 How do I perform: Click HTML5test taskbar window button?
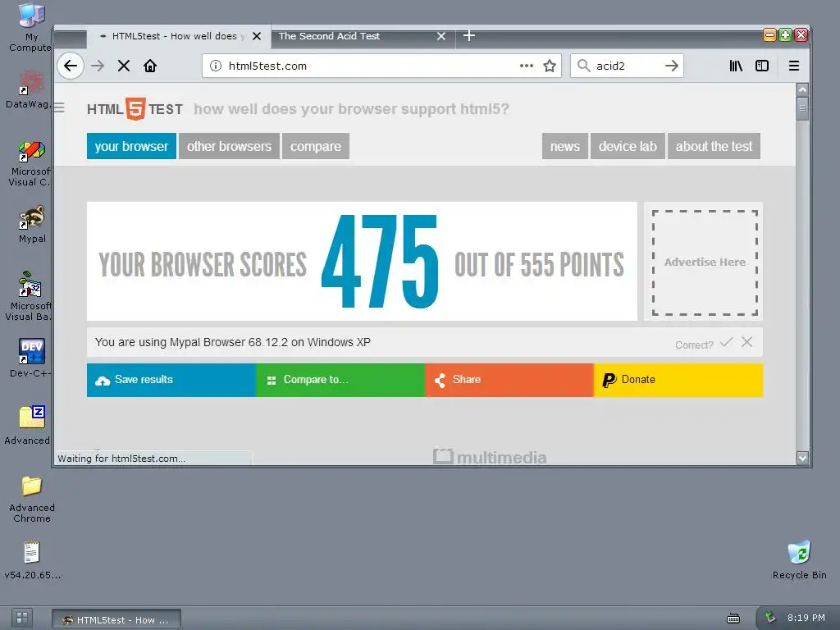click(x=116, y=620)
